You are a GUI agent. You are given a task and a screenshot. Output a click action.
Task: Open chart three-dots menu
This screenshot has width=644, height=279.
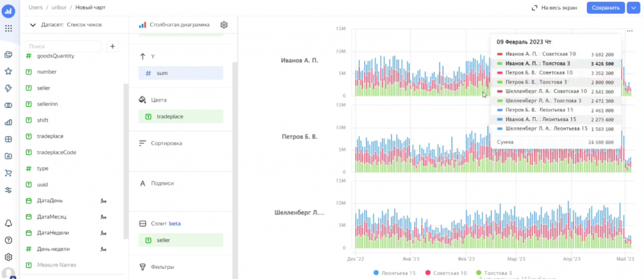630,31
